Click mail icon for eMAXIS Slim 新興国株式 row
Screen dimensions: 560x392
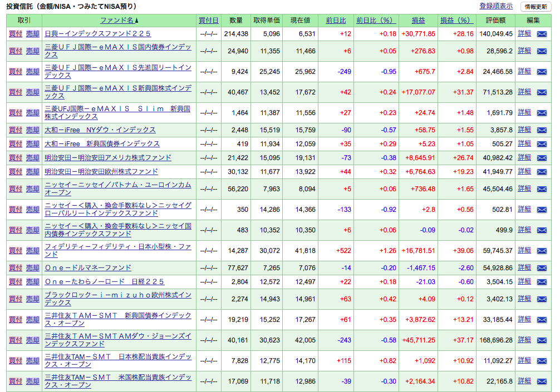click(542, 113)
